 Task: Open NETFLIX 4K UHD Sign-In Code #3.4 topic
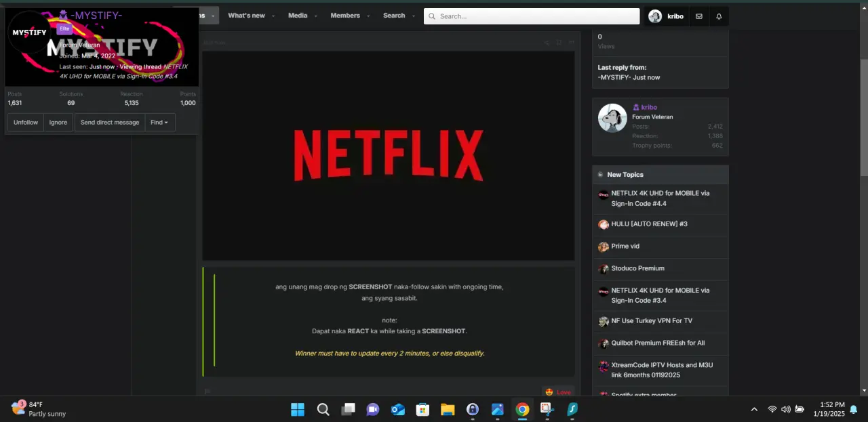click(x=660, y=295)
